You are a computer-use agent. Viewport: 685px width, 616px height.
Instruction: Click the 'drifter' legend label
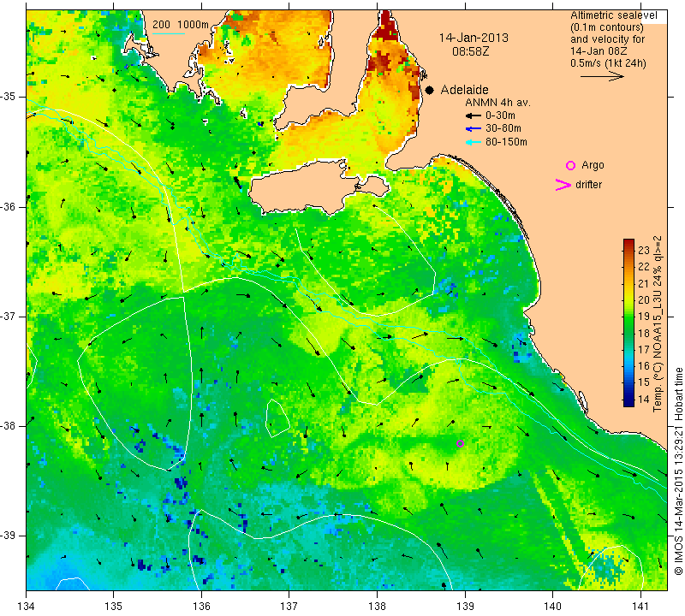point(588,185)
